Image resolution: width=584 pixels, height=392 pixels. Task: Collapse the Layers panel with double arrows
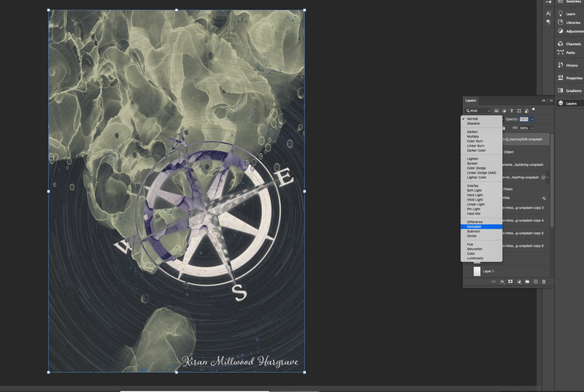coord(543,101)
